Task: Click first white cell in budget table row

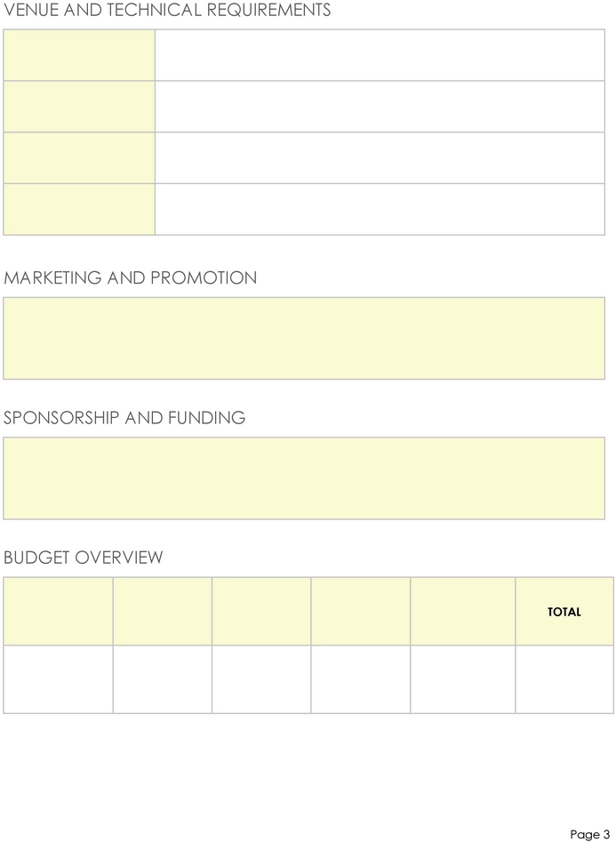Action: point(58,679)
